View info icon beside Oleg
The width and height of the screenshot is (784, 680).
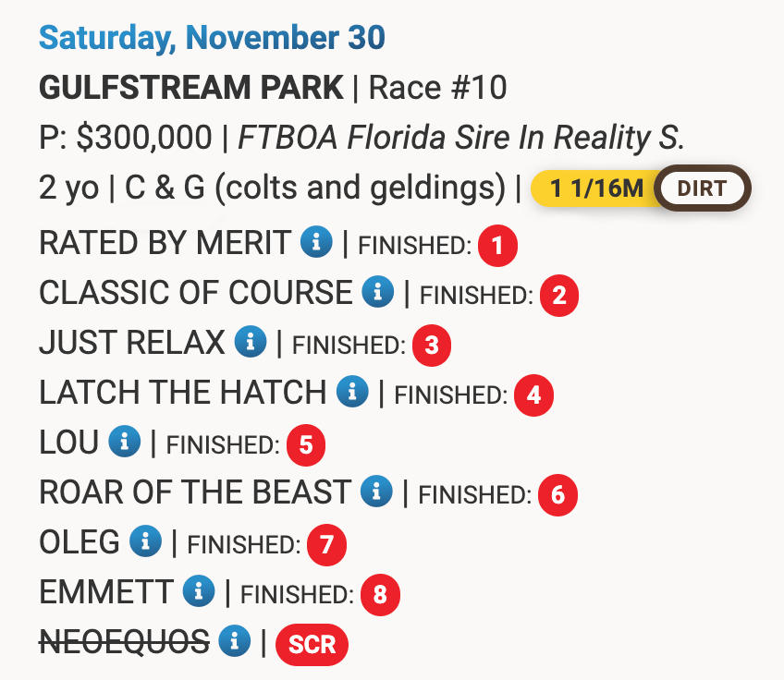coord(145,541)
